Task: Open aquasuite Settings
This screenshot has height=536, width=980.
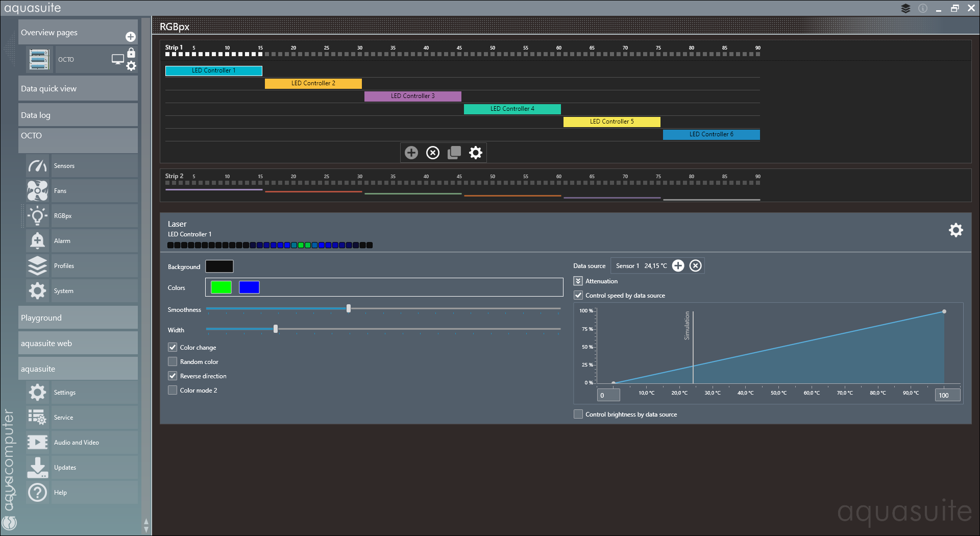Action: [82, 393]
